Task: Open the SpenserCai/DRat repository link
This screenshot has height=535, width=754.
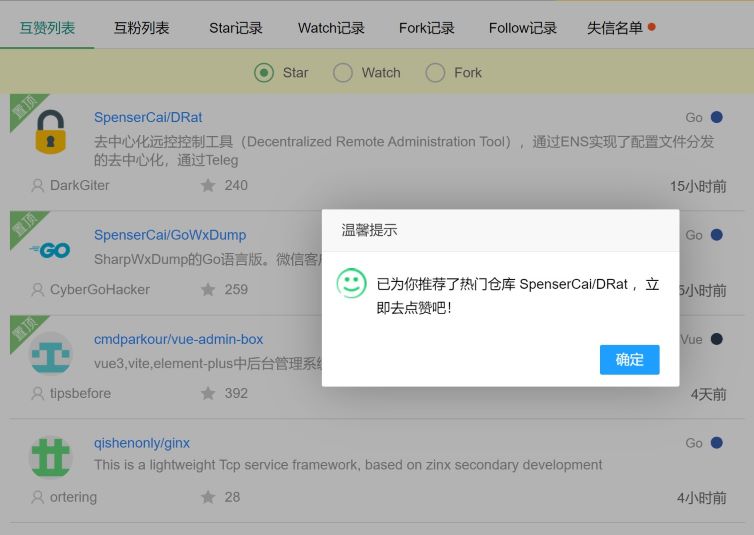Action: (x=148, y=117)
